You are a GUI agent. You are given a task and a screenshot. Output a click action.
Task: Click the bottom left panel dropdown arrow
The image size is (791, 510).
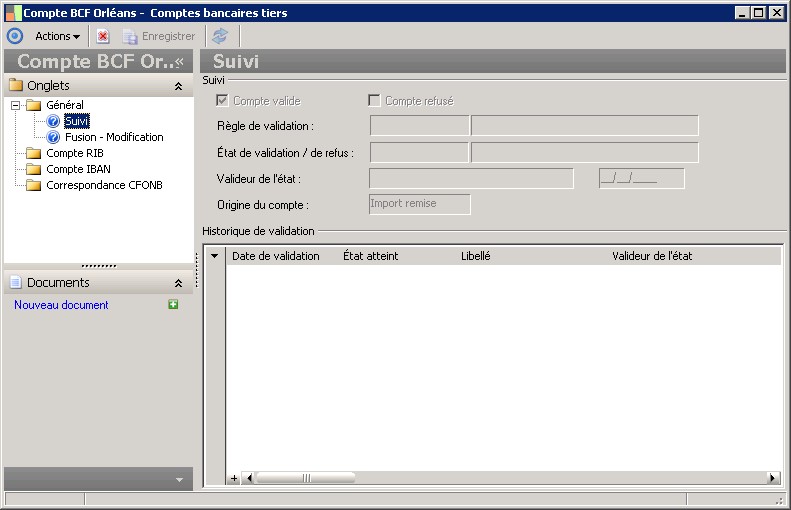click(179, 480)
